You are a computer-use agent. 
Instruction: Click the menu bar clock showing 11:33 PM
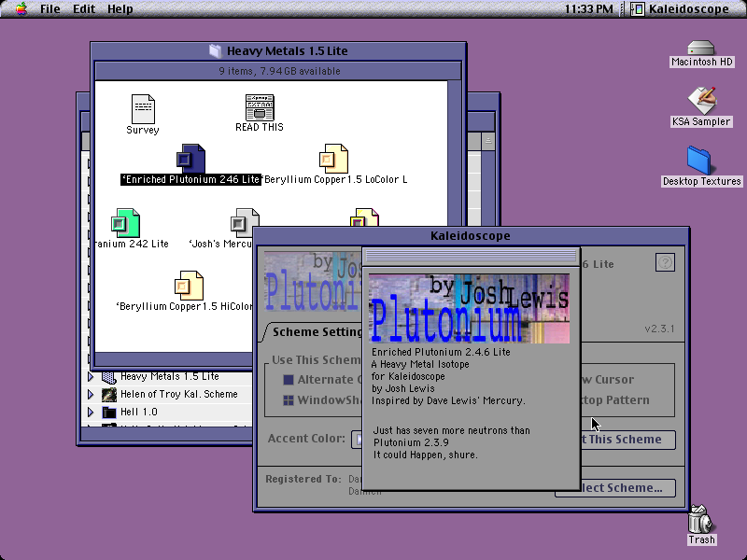[x=589, y=8]
